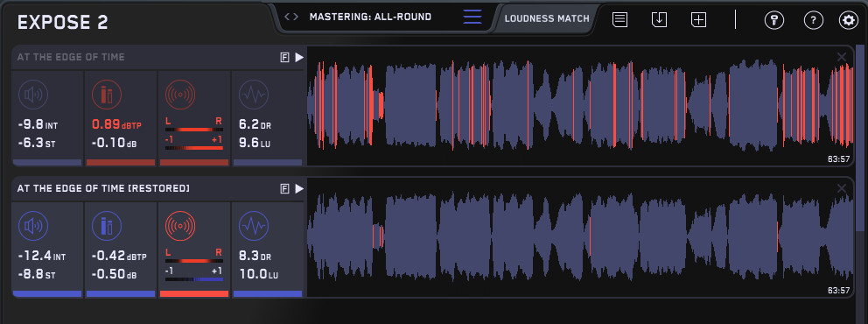Image resolution: width=868 pixels, height=324 pixels.
Task: Click the 63:57 duration on first track
Action: point(838,159)
